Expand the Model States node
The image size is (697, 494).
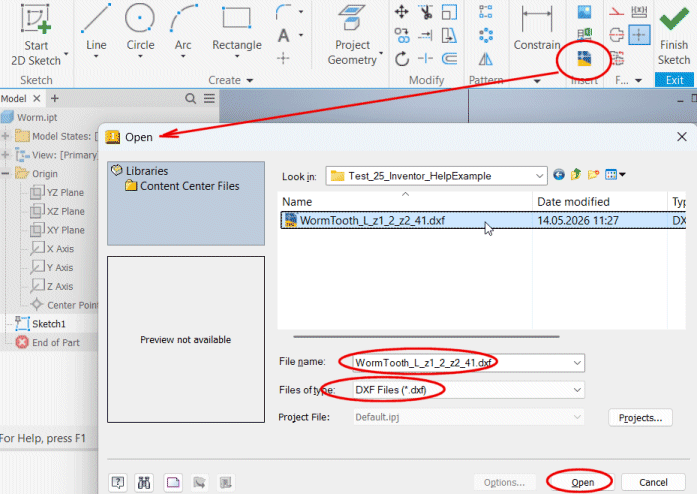(5, 136)
